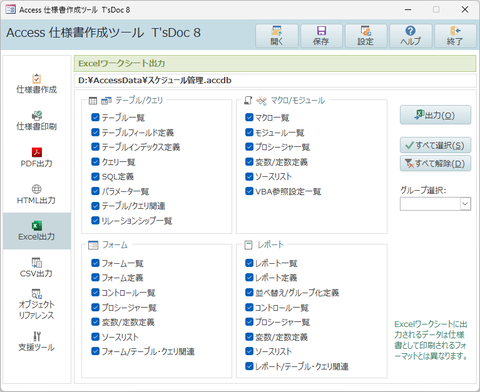The image size is (480, 392).
Task: Click the module icon in マクロ/モジュール header
Action: [262, 101]
